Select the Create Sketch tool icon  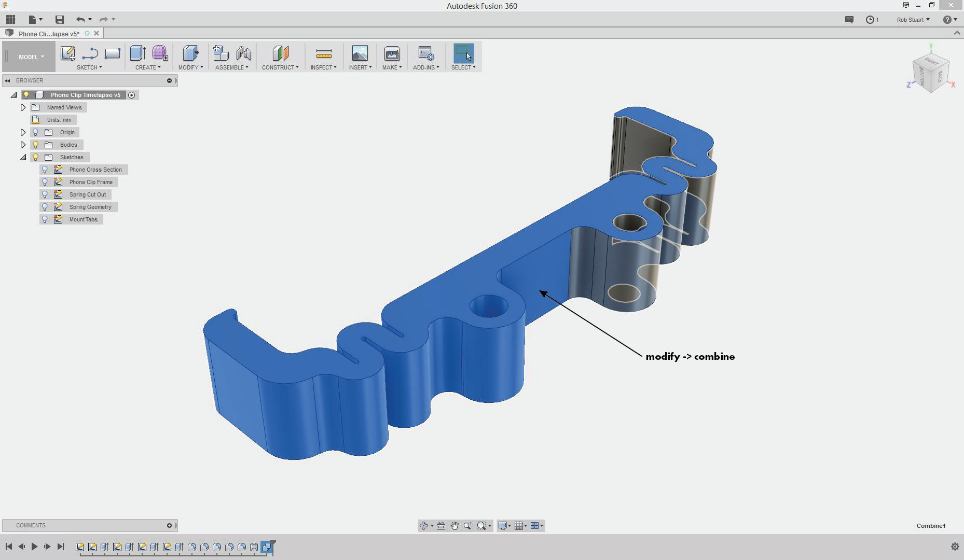67,53
